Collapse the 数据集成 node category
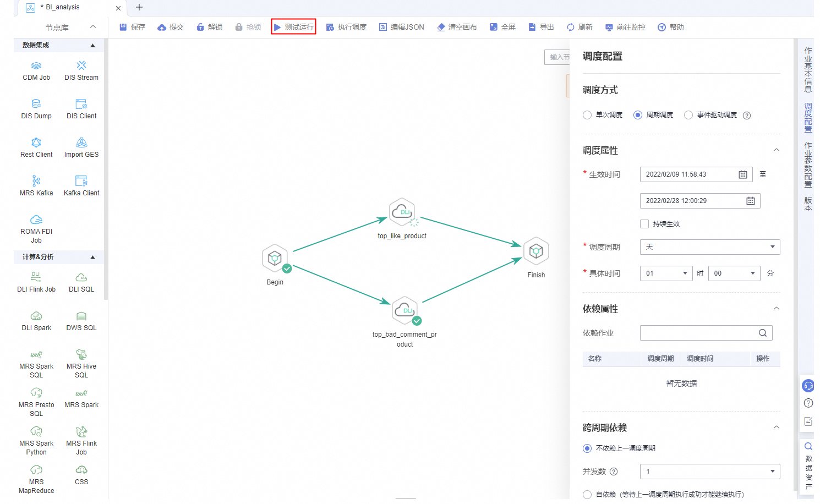 (x=92, y=46)
